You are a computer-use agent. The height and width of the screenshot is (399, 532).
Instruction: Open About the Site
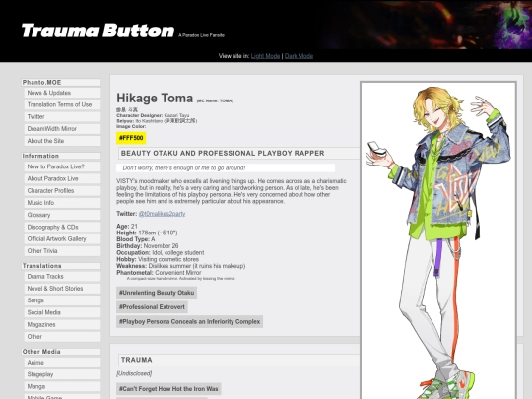pyautogui.click(x=62, y=141)
